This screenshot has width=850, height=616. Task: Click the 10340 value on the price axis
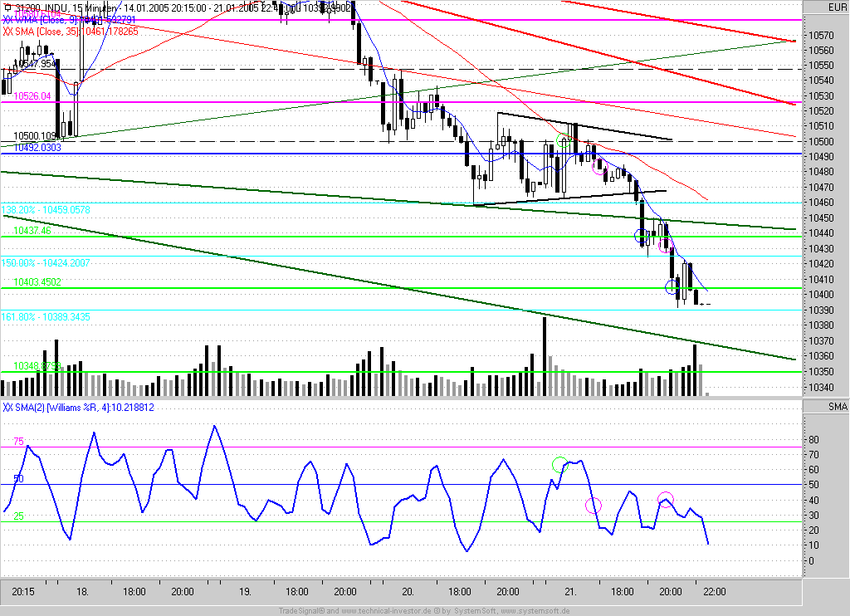pos(821,387)
